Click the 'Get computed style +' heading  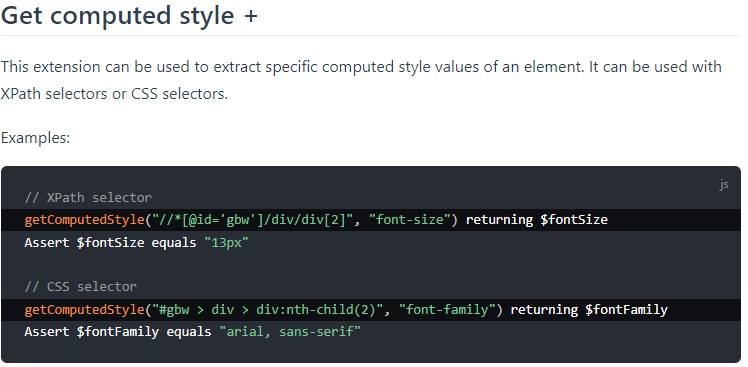[x=129, y=16]
